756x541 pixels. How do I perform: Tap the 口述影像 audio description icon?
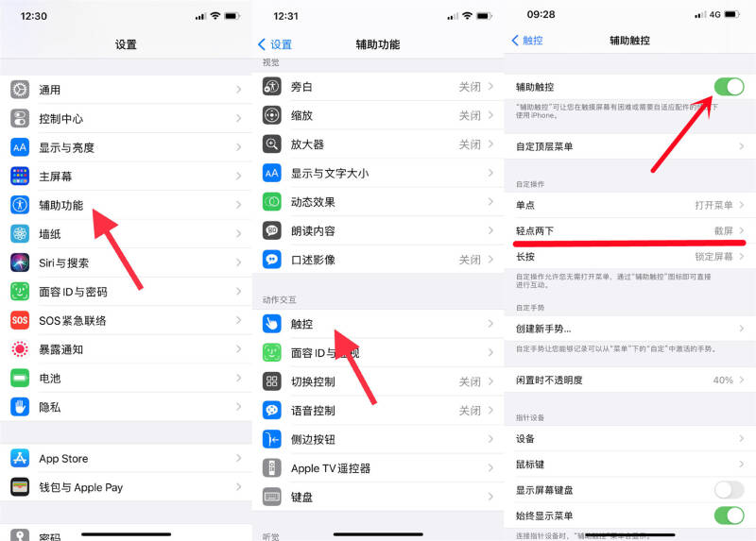click(272, 260)
